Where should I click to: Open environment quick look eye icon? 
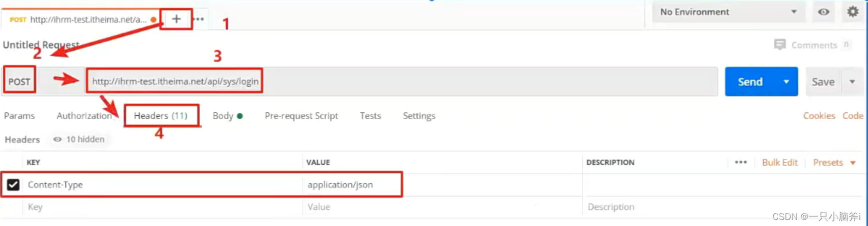point(823,12)
